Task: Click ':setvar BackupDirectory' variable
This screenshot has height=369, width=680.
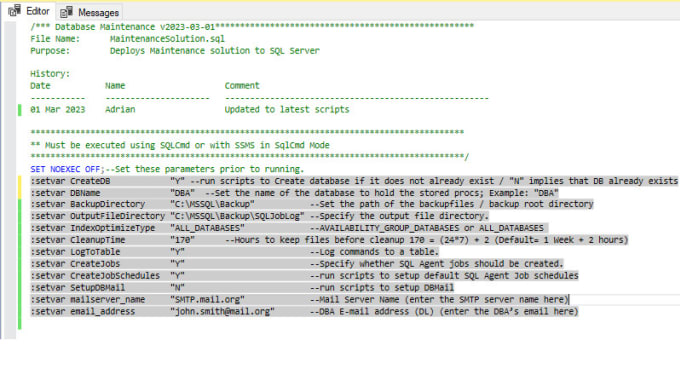Action: click(x=88, y=204)
